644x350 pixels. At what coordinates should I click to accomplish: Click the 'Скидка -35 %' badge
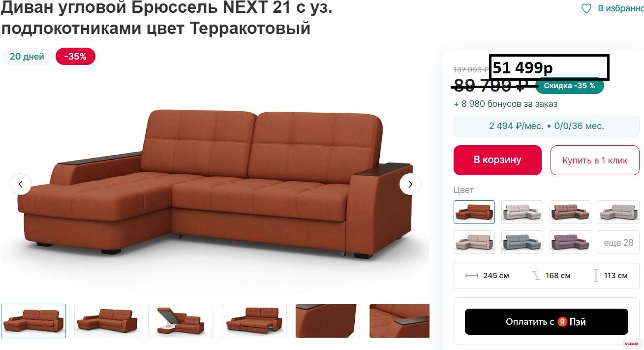[x=569, y=86]
